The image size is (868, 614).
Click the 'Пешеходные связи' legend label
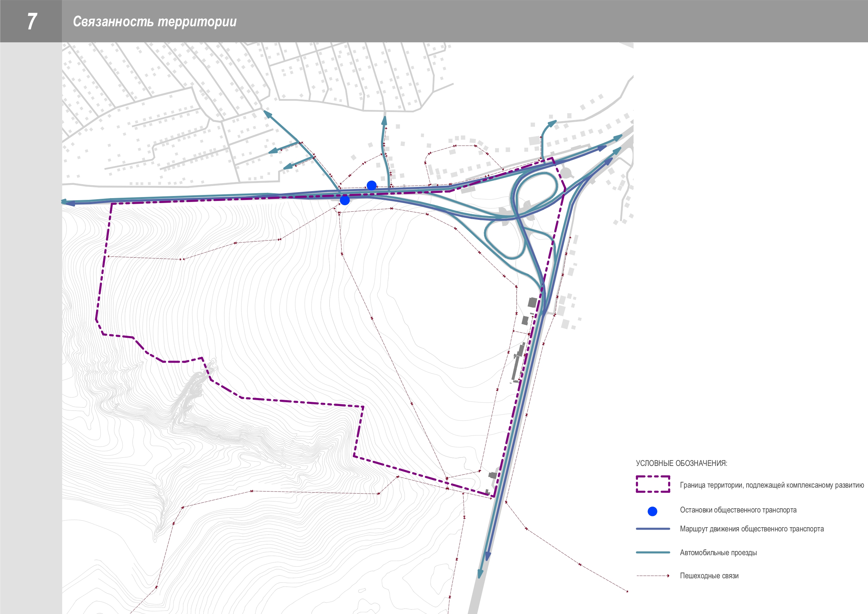(709, 576)
